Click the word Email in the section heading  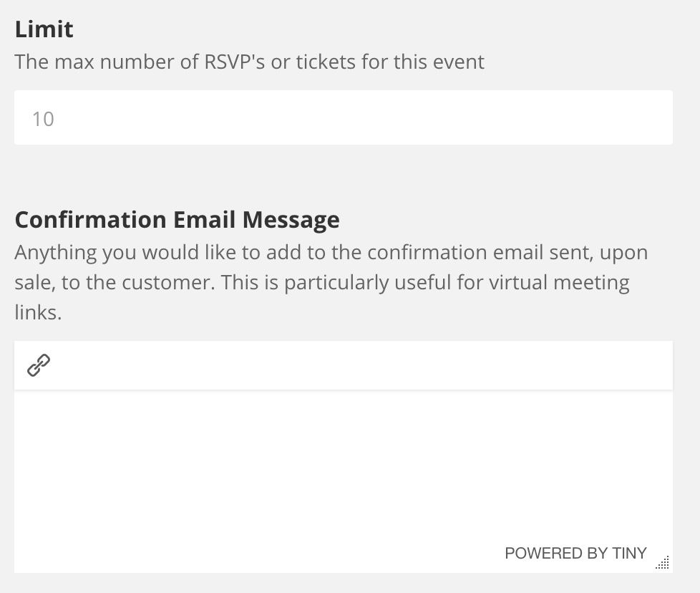tap(204, 220)
